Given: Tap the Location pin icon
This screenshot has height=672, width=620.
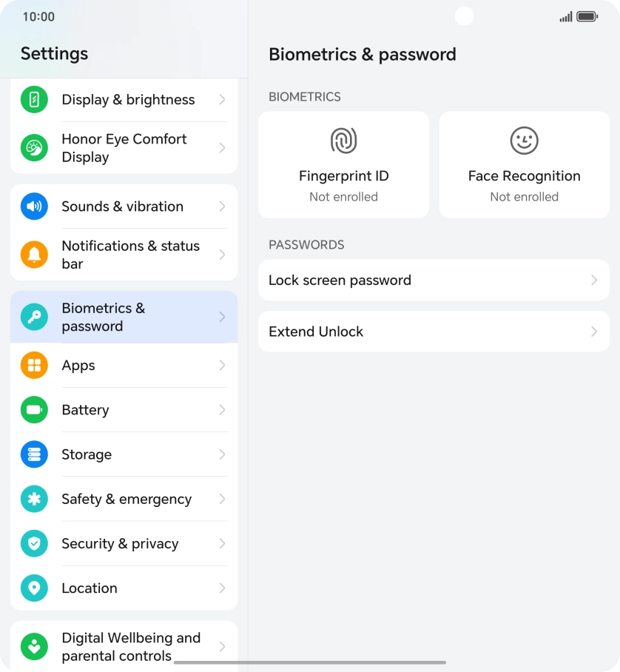Looking at the screenshot, I should [x=34, y=588].
